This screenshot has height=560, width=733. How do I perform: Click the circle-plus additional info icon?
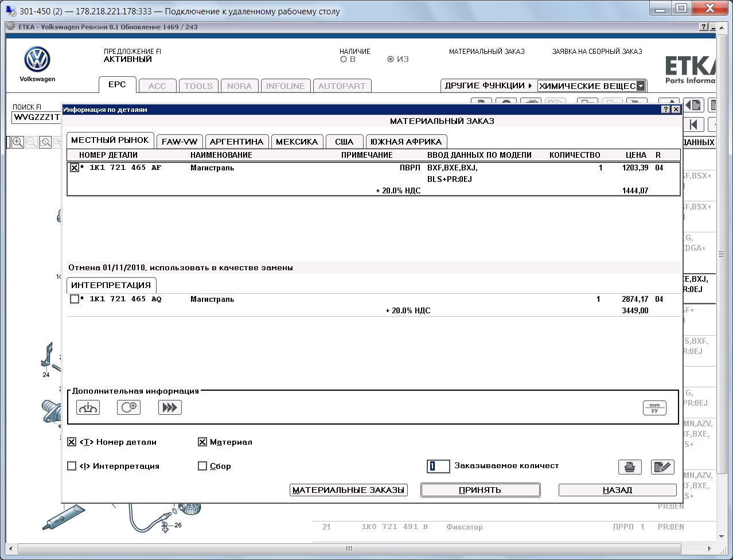(x=128, y=407)
